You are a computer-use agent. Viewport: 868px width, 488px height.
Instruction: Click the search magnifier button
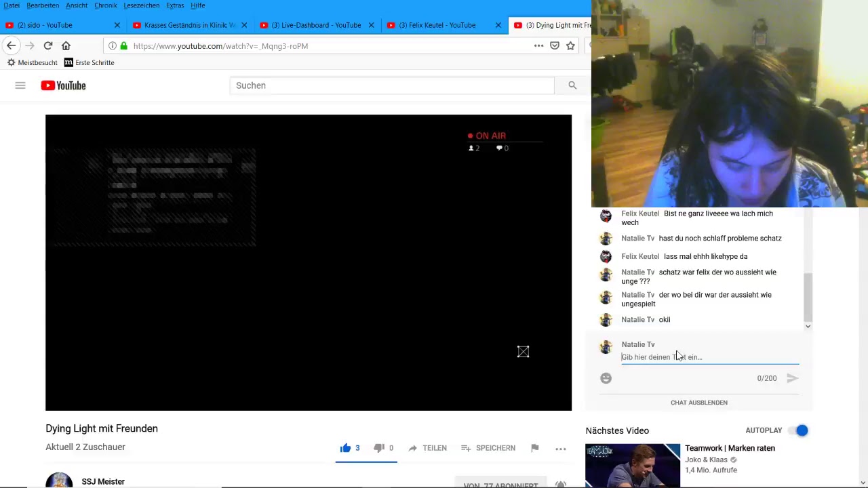click(x=572, y=85)
